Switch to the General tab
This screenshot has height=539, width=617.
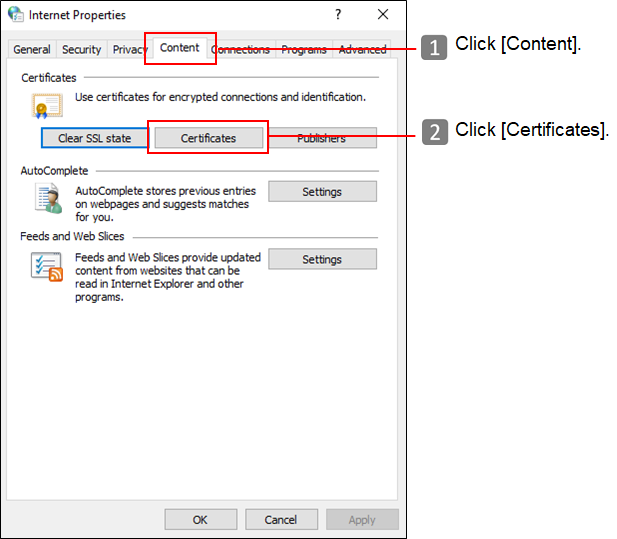pos(32,50)
